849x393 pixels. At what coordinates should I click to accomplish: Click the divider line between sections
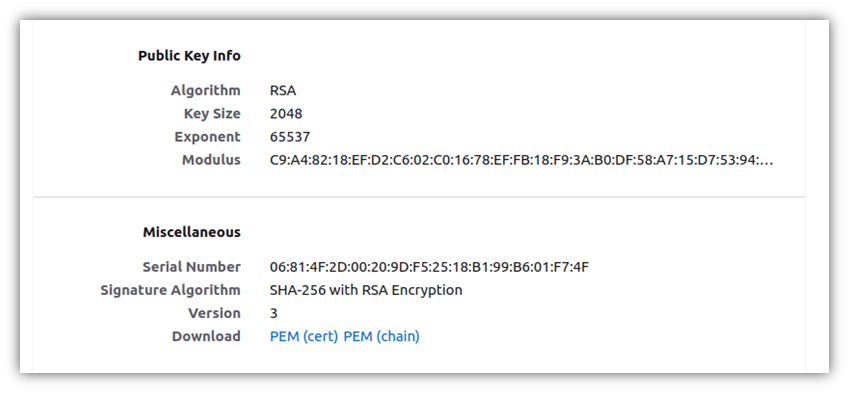click(x=419, y=196)
